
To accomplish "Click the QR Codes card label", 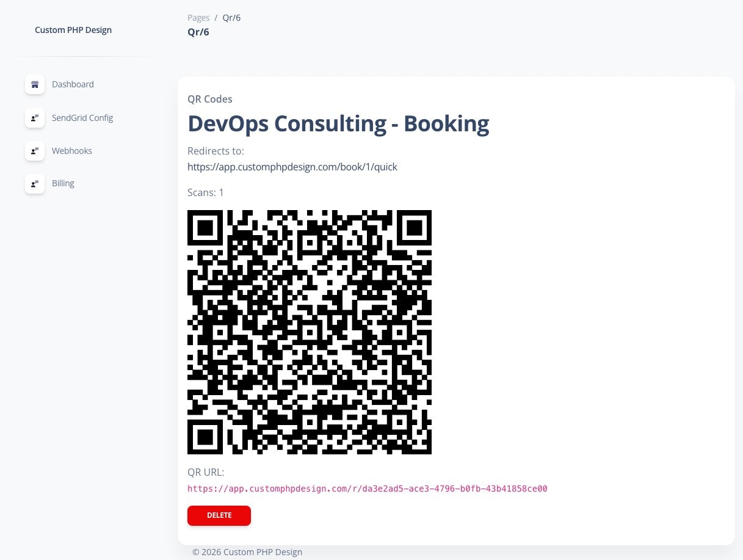I will [210, 99].
